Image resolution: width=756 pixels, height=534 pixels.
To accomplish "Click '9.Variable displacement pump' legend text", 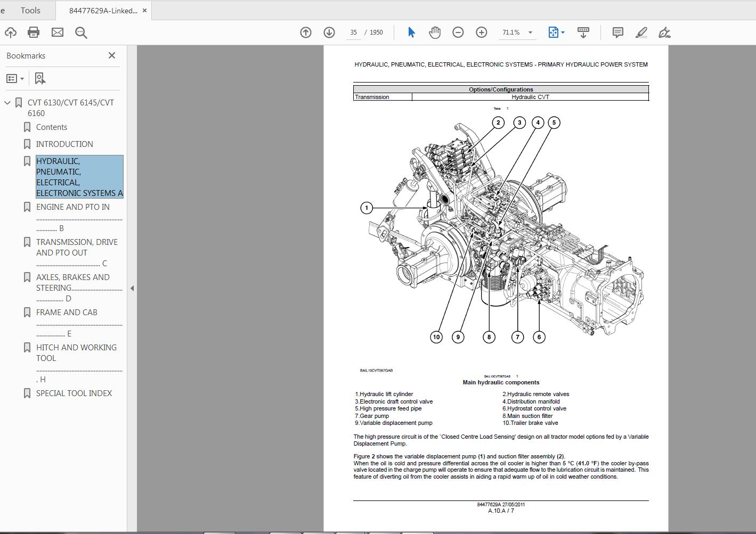I will (394, 423).
